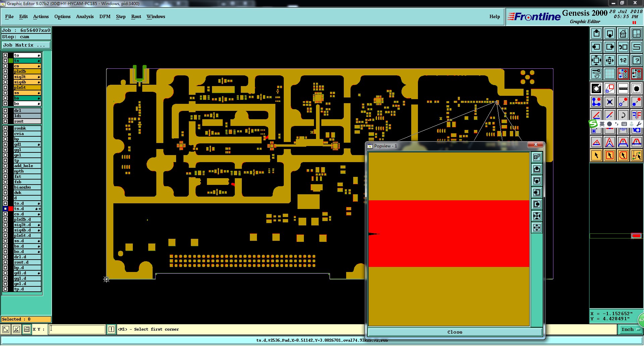This screenshot has height=346, width=644.
Task: Select the polygon arrow selection tool
Action: coord(623,155)
